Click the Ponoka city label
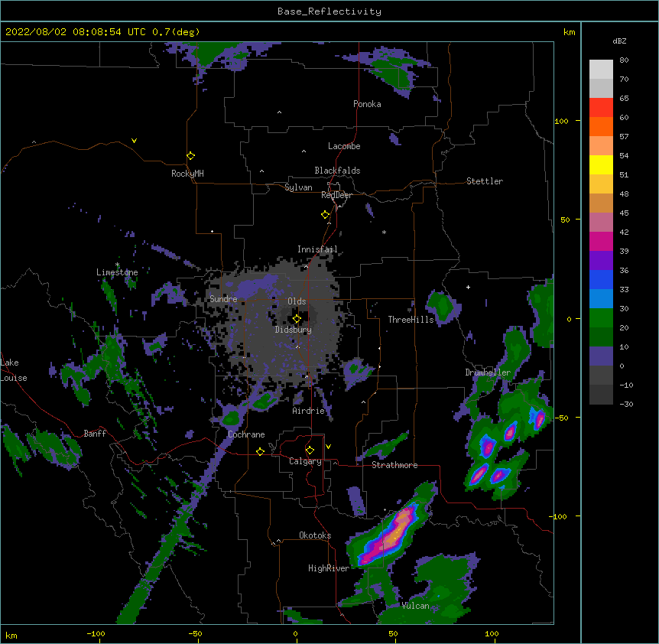 point(367,104)
